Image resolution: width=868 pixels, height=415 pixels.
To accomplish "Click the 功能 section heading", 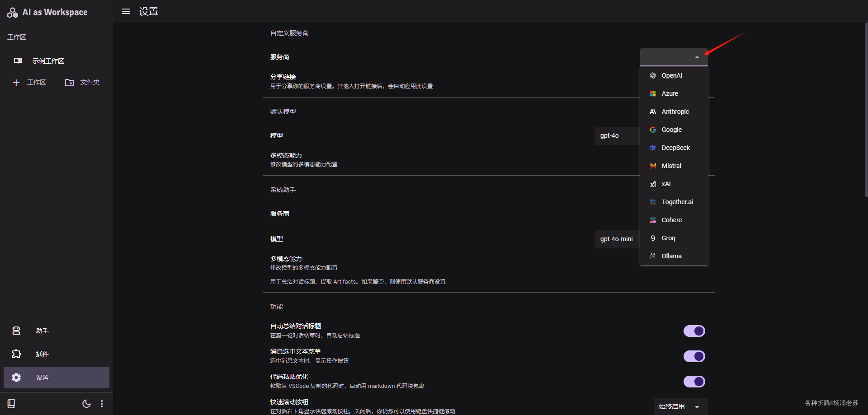I will coord(277,307).
